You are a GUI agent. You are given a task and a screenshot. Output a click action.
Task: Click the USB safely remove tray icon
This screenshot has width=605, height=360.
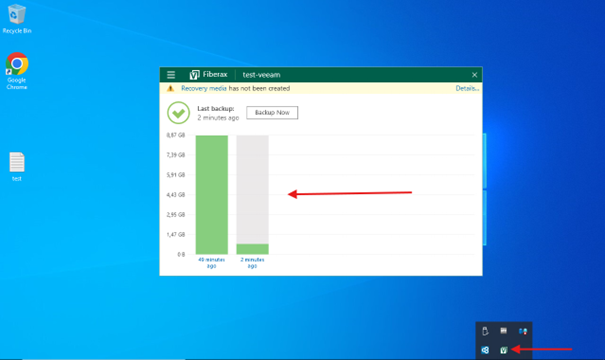pos(485,331)
